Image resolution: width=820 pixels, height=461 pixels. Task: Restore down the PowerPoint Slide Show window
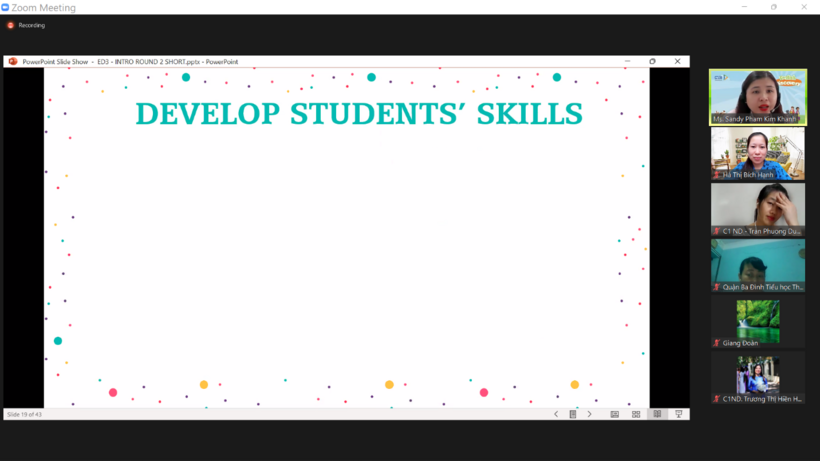click(652, 61)
